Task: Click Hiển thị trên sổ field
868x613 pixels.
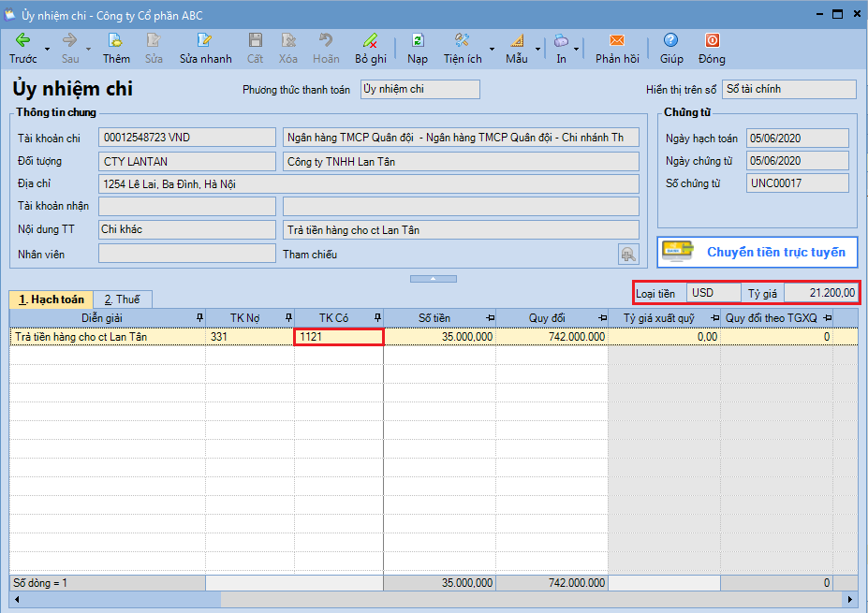Action: (x=789, y=89)
